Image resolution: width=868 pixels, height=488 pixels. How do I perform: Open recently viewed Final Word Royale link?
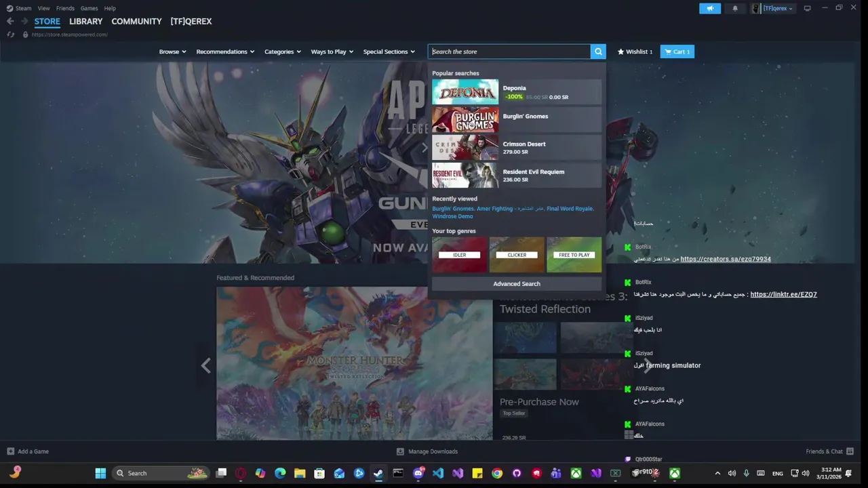570,209
